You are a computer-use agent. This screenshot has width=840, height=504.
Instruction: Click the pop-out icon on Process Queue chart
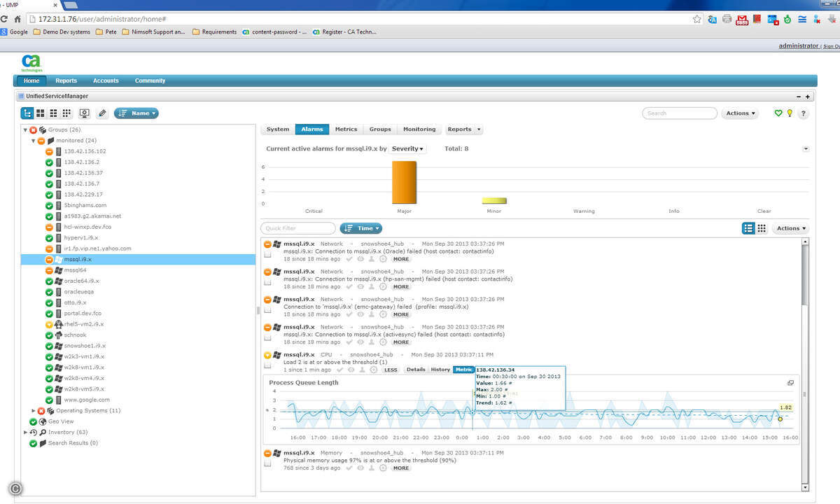pyautogui.click(x=791, y=383)
